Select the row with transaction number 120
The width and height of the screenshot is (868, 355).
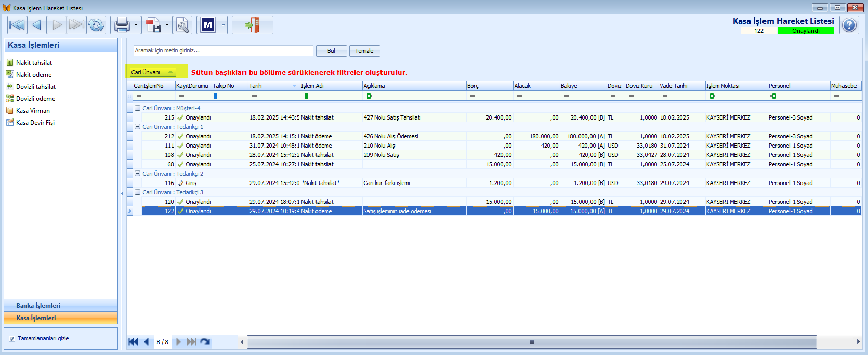pyautogui.click(x=502, y=202)
